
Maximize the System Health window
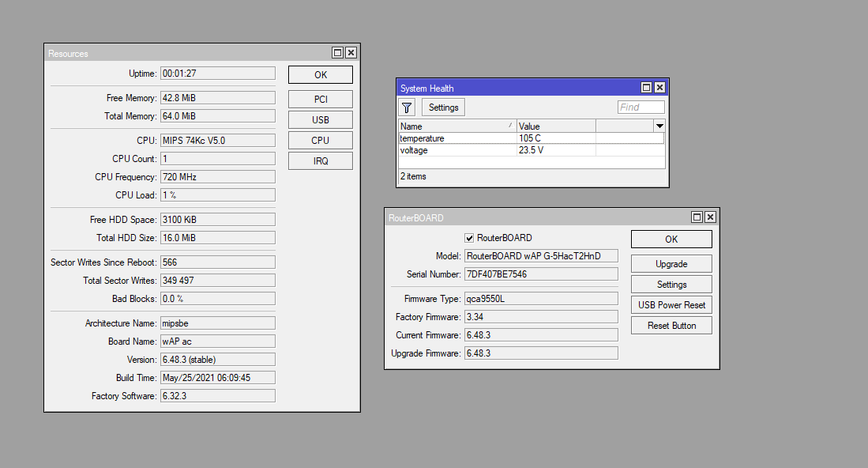[x=647, y=88]
